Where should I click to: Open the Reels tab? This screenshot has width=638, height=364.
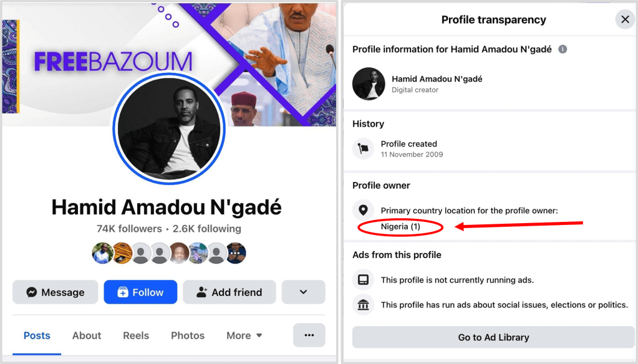[x=136, y=335]
